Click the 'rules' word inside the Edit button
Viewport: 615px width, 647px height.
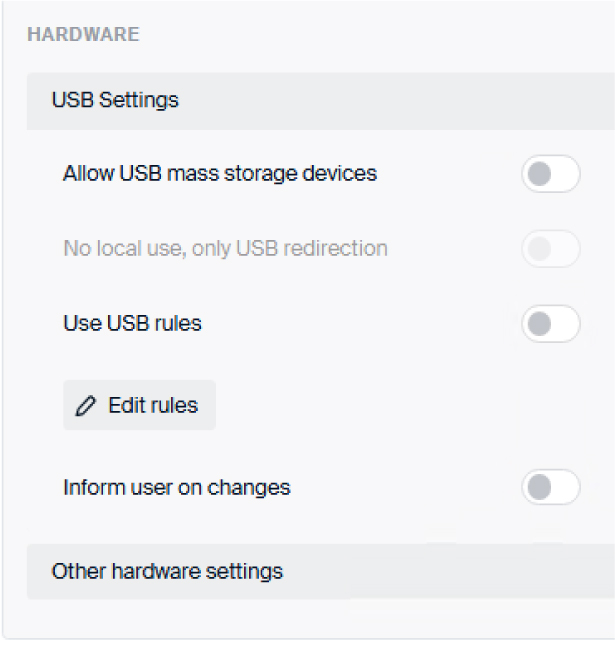176,405
